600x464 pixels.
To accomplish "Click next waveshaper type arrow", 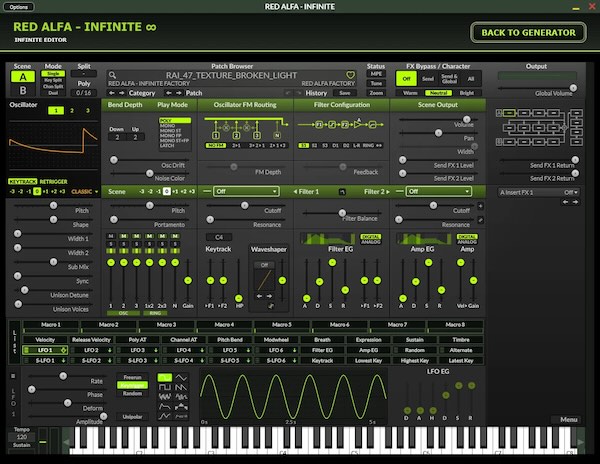I will pyautogui.click(x=269, y=296).
